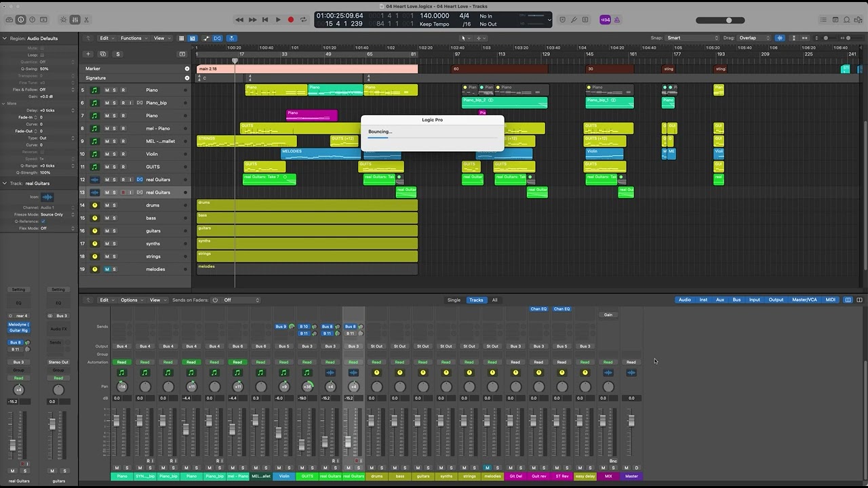The image size is (868, 488).
Task: Open the Drag dropdown set to Overlap
Action: [755, 38]
